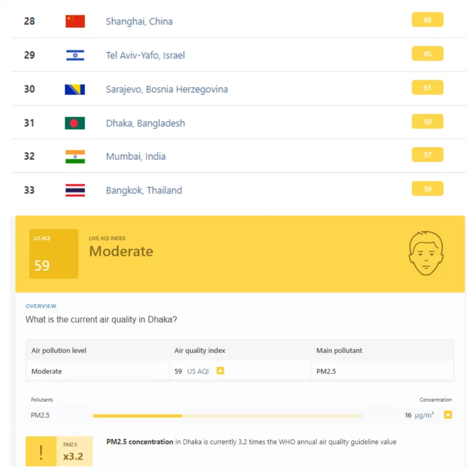Click the India flag next to Mumbai
Image resolution: width=476 pixels, height=476 pixels.
75,157
